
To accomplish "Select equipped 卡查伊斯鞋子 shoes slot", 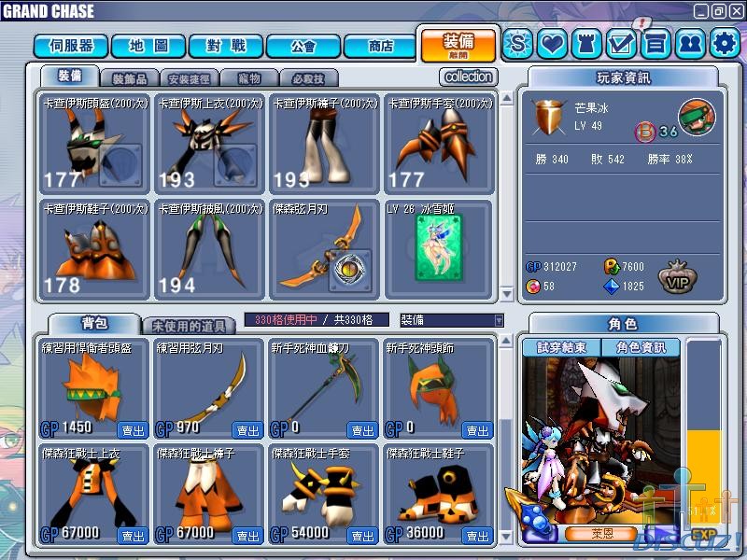I will coord(94,249).
